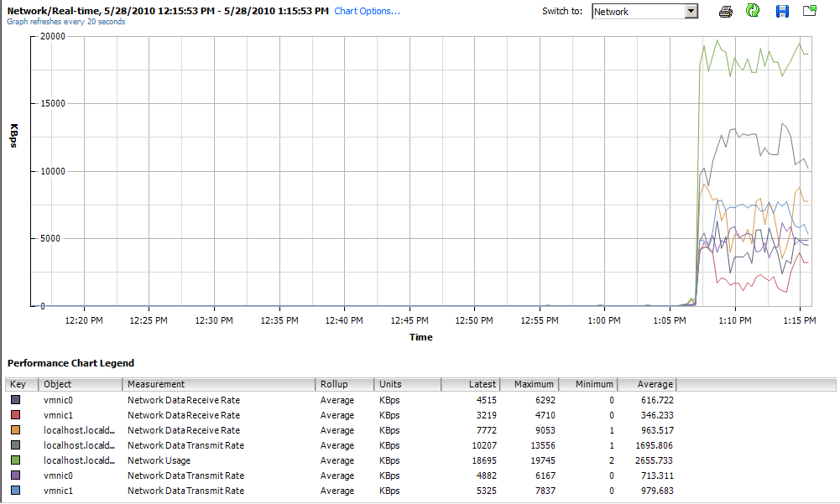Click the print chart icon
The height and width of the screenshot is (504, 840).
[726, 12]
